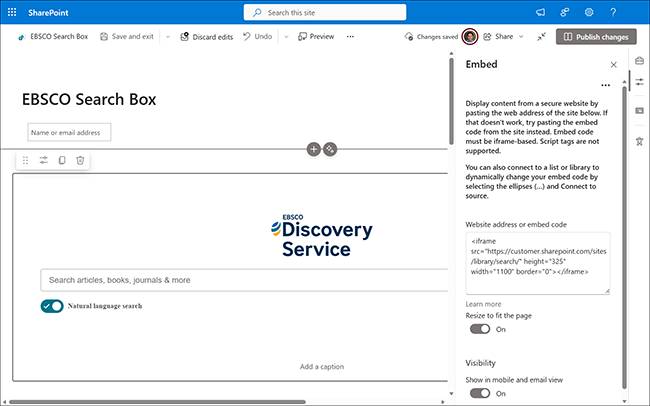
Task: Toggle Natural language search switch
Action: pos(52,306)
